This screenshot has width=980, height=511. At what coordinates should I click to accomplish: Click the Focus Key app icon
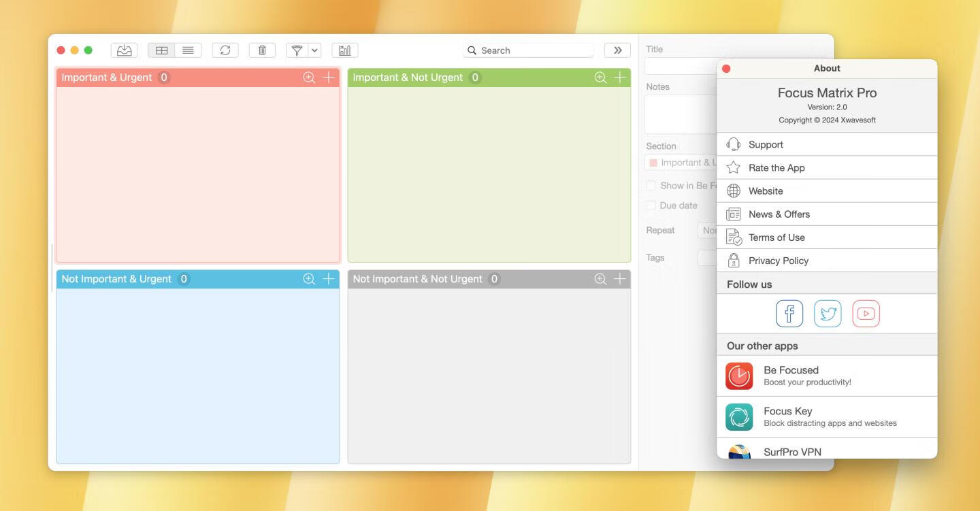click(739, 417)
